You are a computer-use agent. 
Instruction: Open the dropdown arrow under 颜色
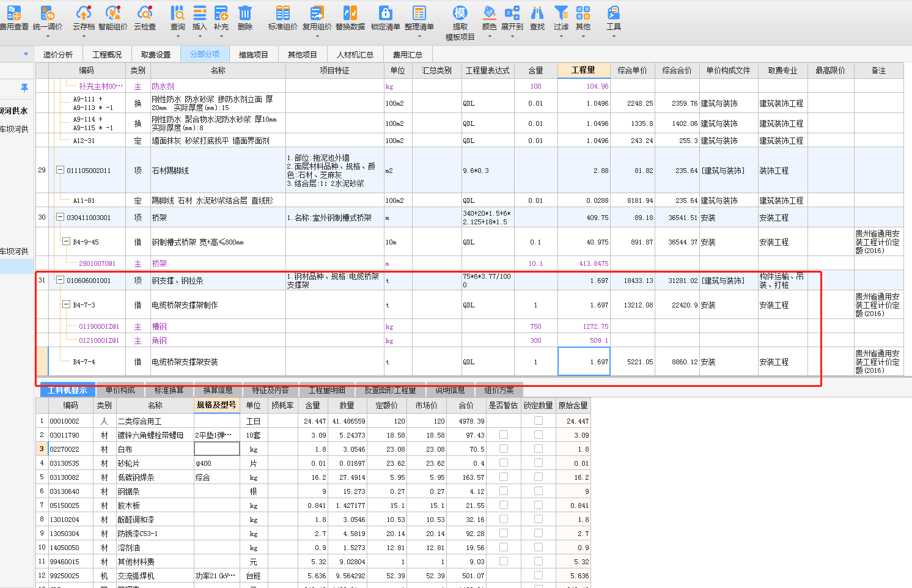click(490, 37)
